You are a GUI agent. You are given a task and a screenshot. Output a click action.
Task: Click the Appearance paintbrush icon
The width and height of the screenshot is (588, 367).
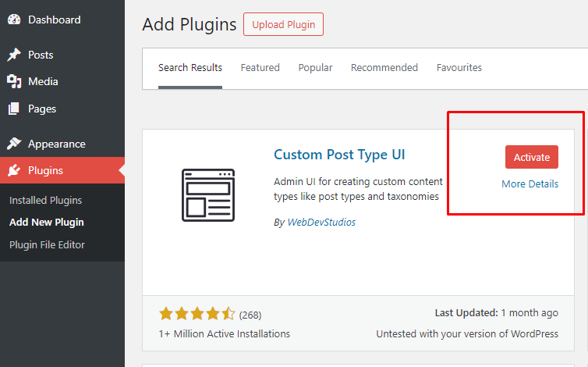tap(14, 144)
